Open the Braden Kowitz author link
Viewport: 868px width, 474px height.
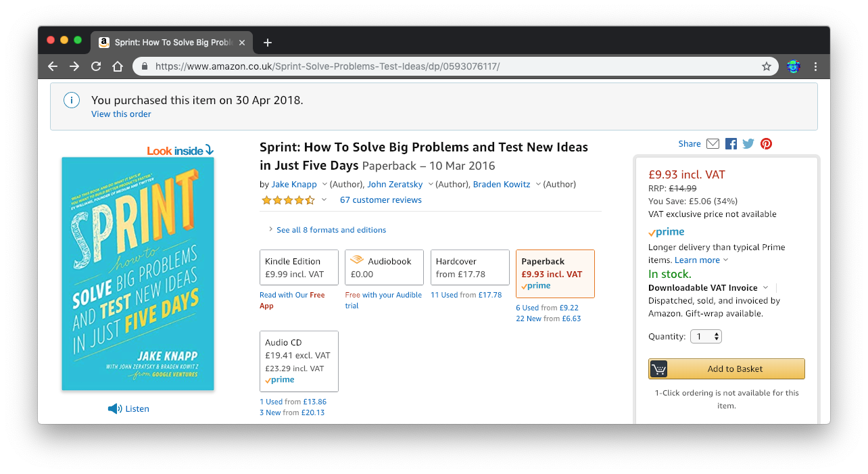[502, 184]
